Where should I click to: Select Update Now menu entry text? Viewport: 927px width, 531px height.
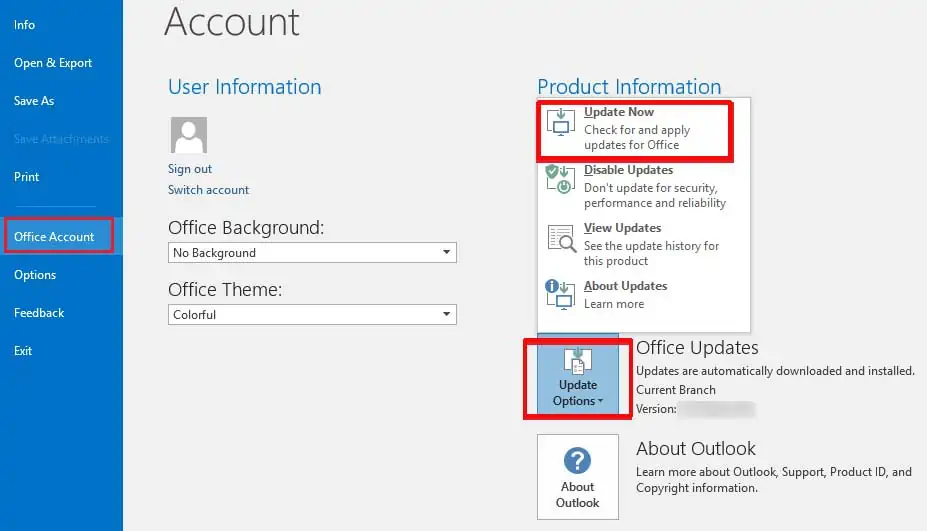[x=619, y=112]
